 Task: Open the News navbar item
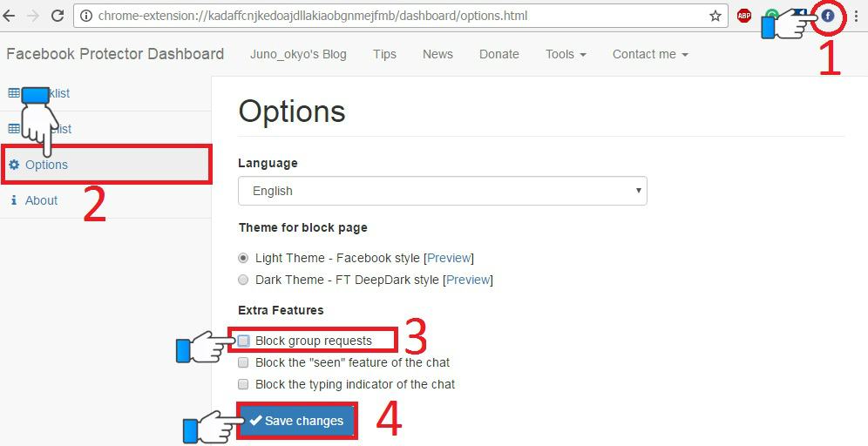tap(437, 54)
